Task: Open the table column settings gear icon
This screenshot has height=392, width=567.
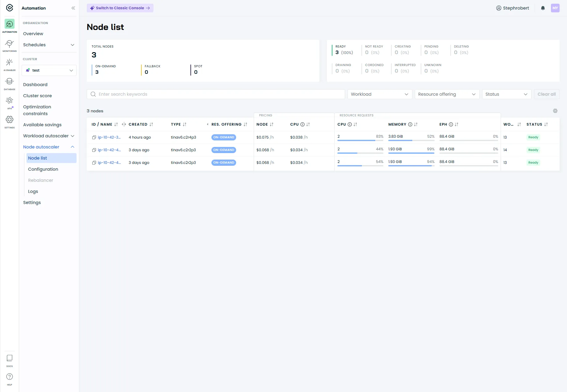Action: 555,111
